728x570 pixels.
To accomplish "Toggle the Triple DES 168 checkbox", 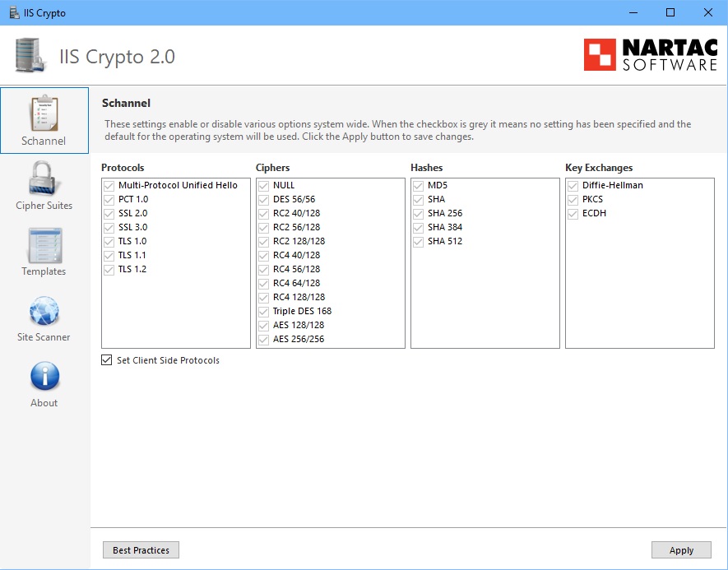I will click(264, 312).
